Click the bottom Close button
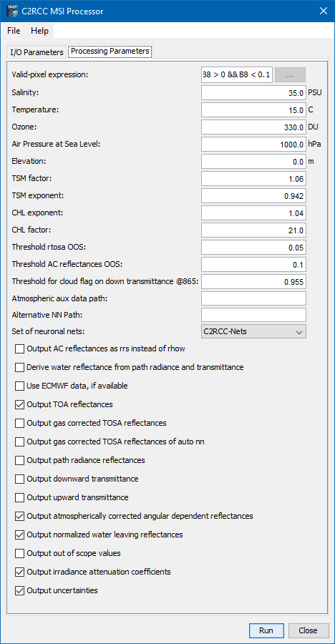Viewport: 335px width, 644px height. pos(309,630)
